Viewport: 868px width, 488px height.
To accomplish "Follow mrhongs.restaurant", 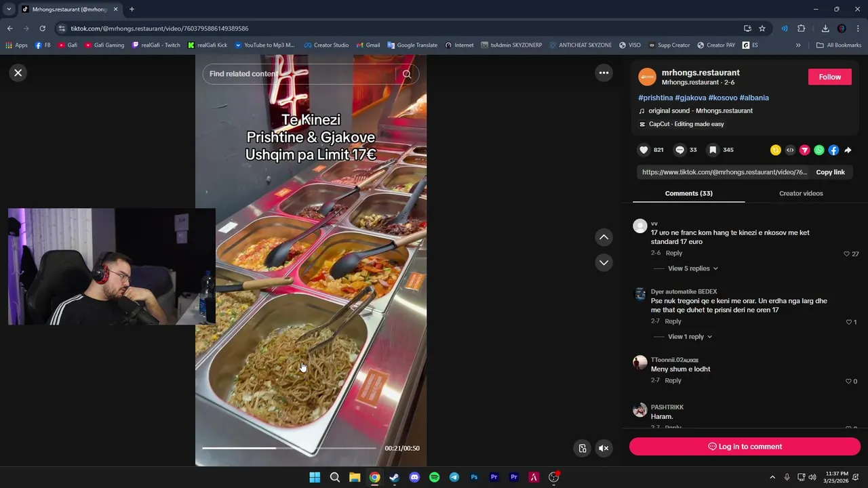I will point(829,77).
